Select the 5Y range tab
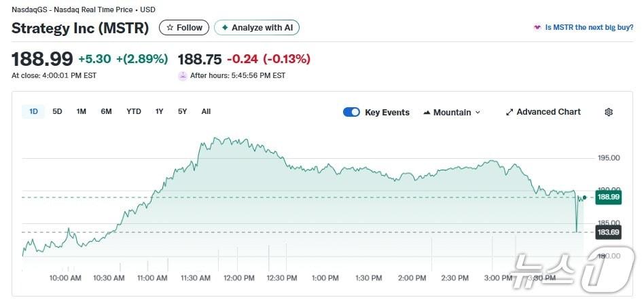Image resolution: width=644 pixels, height=302 pixels. tap(182, 111)
